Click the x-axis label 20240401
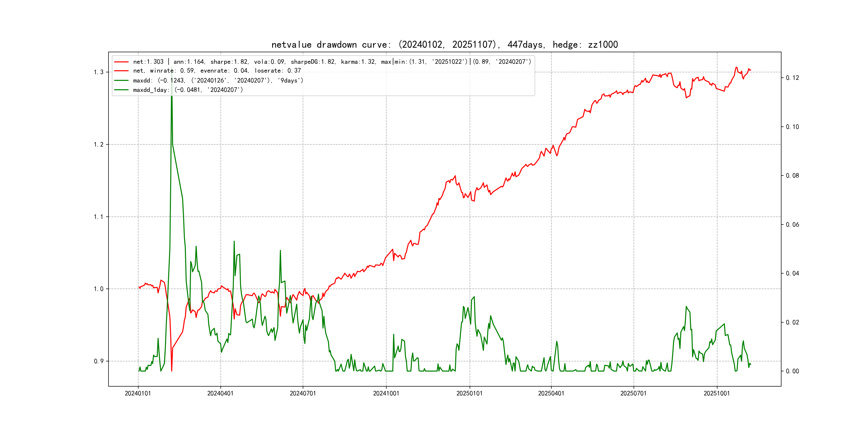The image size is (868, 434). tap(220, 393)
